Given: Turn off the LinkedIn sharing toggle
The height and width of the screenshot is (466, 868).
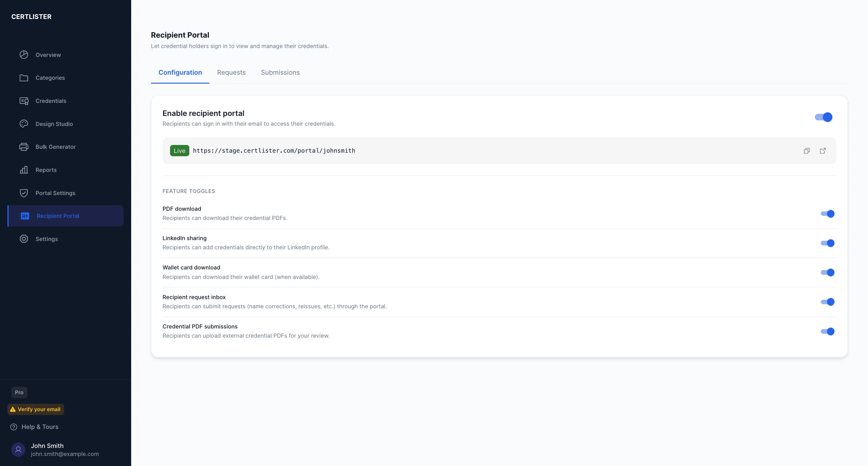Looking at the screenshot, I should 828,243.
